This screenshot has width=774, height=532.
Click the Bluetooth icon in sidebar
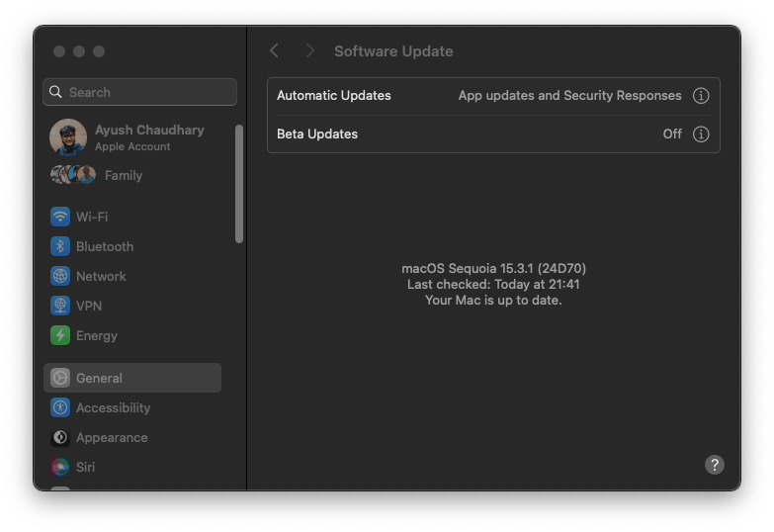point(60,246)
